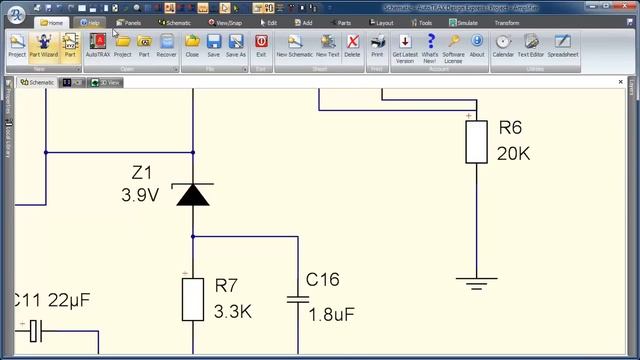Select the R7 resistor body
The height and width of the screenshot is (360, 640).
coord(193,300)
